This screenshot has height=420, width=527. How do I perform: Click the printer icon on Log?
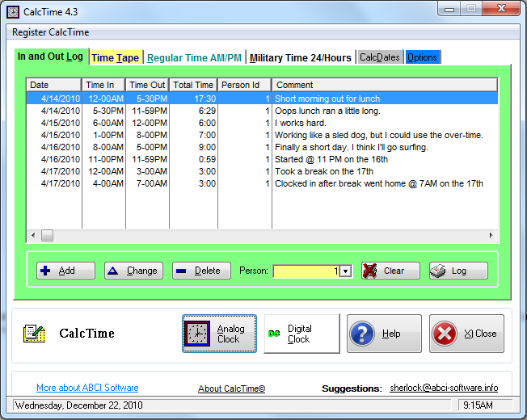coord(437,271)
